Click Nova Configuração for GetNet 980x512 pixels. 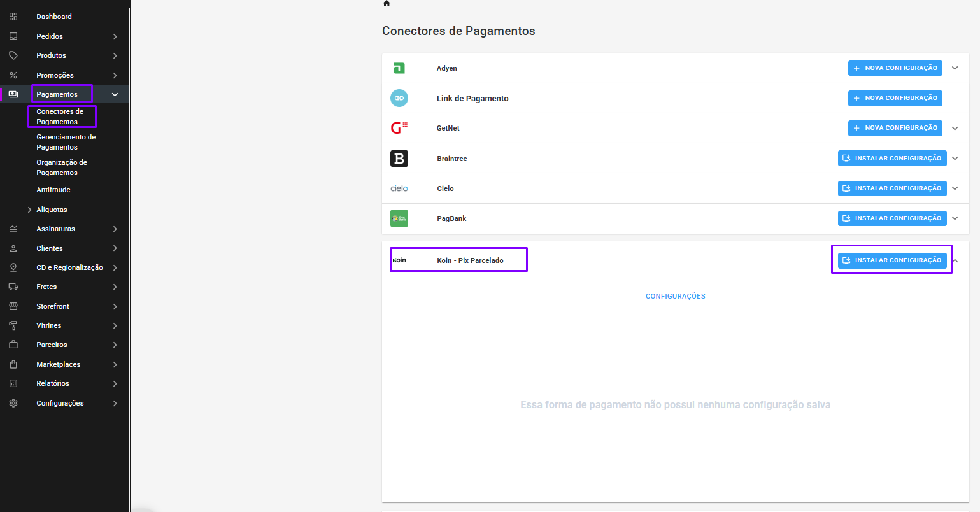895,128
